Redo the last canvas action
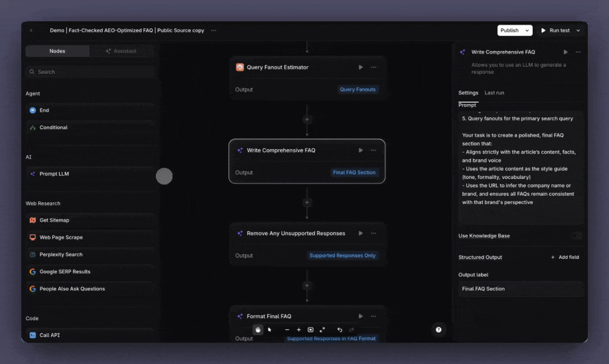Image resolution: width=609 pixels, height=364 pixels. (352, 330)
